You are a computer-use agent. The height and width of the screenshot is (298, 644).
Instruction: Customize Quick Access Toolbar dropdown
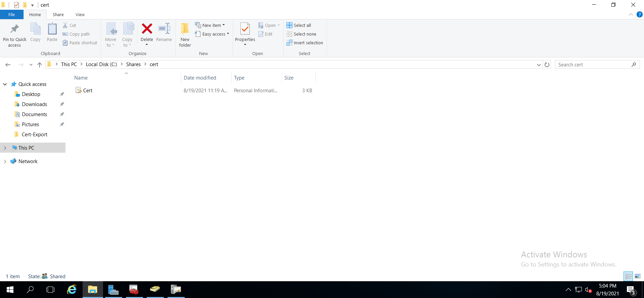32,5
